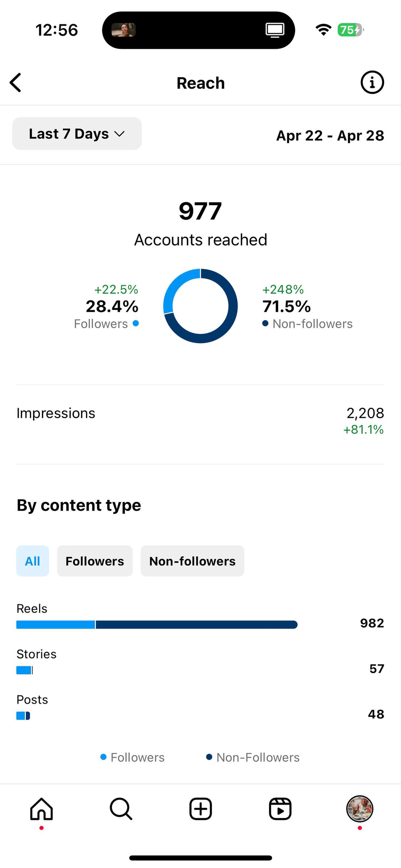
Task: Tap the create new post plus icon
Action: pyautogui.click(x=201, y=809)
